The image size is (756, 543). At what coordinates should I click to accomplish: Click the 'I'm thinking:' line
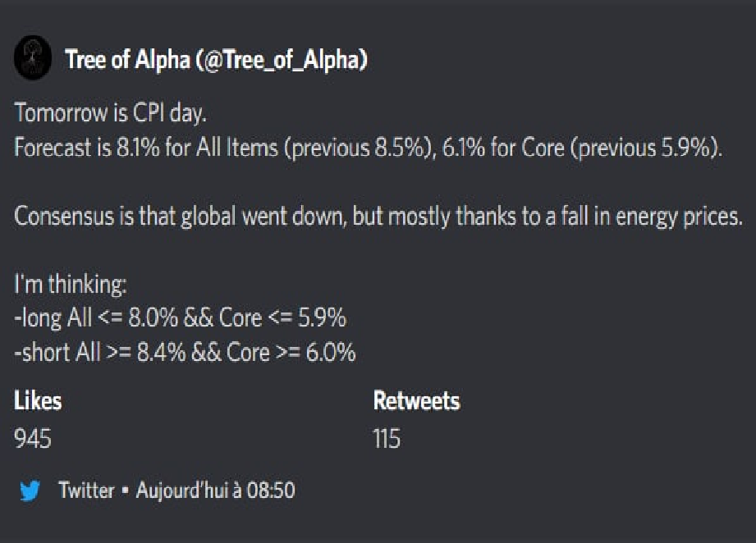71,285
